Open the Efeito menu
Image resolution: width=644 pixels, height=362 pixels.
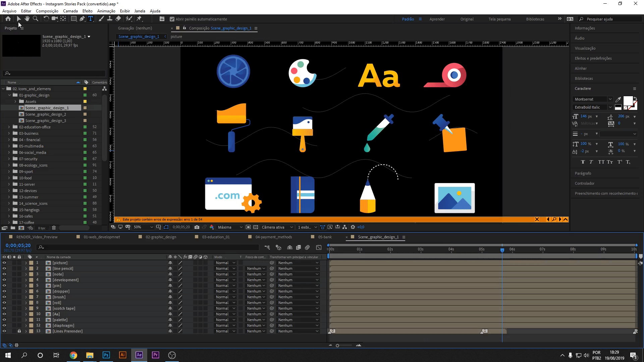87,11
